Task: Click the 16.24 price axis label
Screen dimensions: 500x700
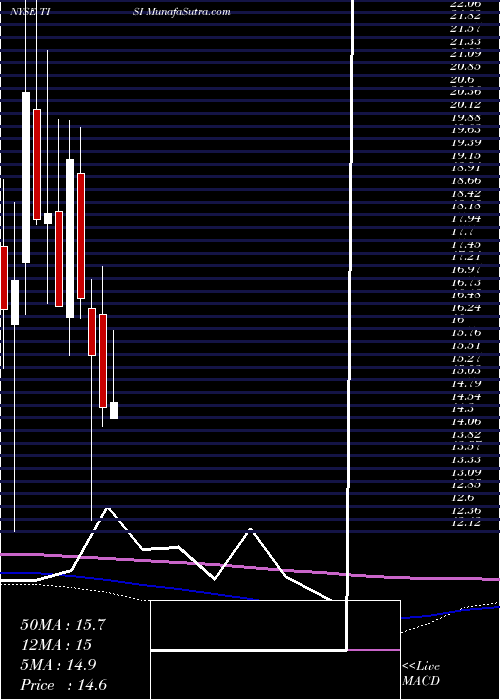Action: click(466, 307)
